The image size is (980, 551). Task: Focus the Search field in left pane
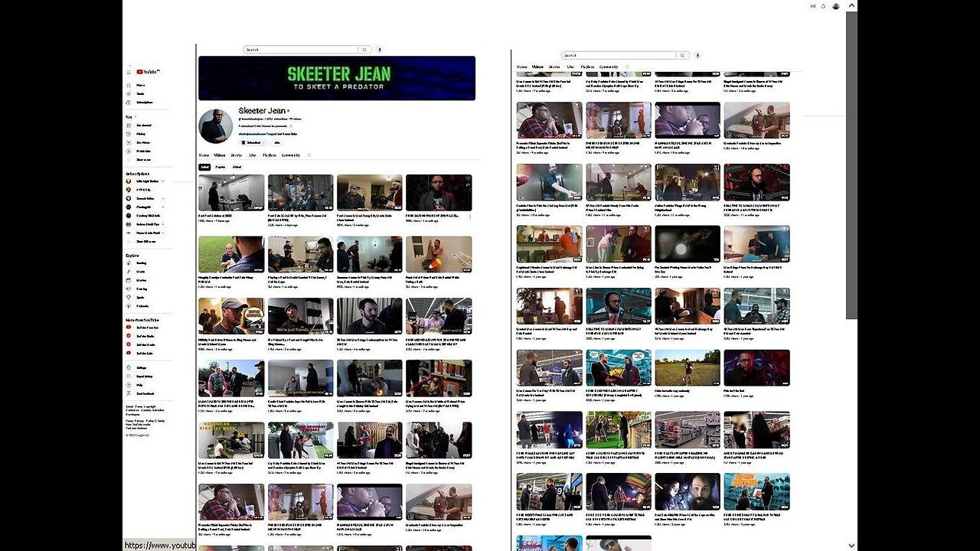pos(301,50)
